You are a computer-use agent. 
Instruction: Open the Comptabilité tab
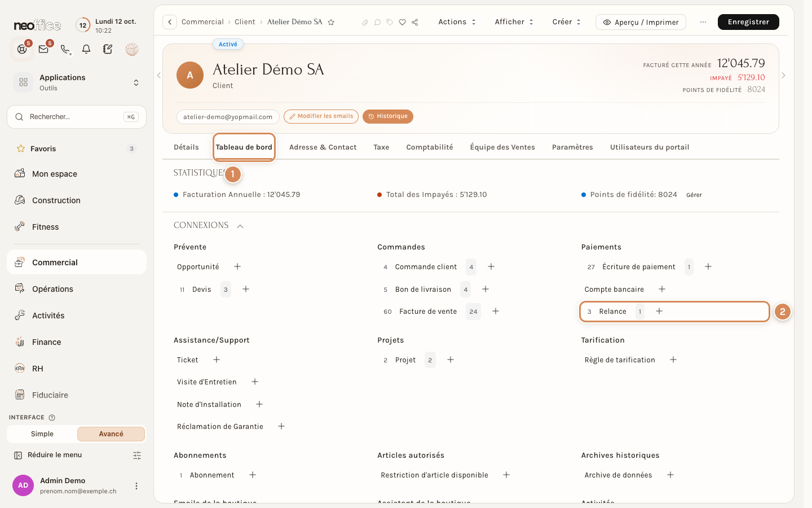[x=430, y=147]
